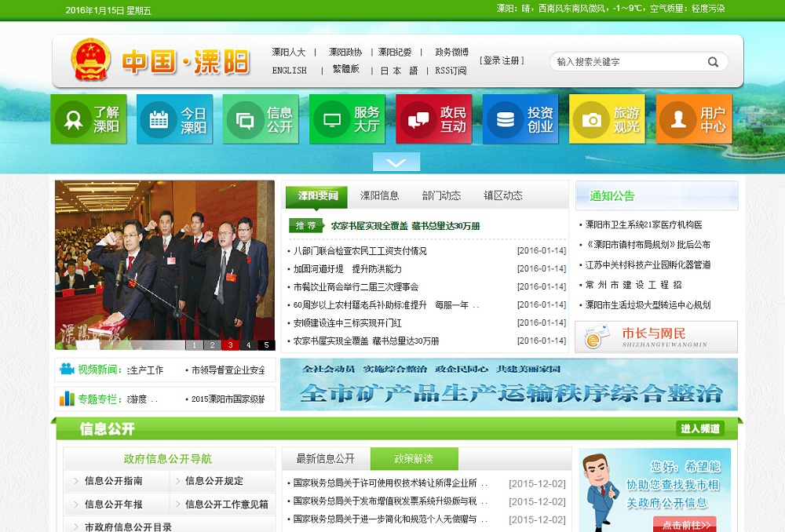Open the 服务大厅 monitor tile
785x532 pixels.
[348, 119]
